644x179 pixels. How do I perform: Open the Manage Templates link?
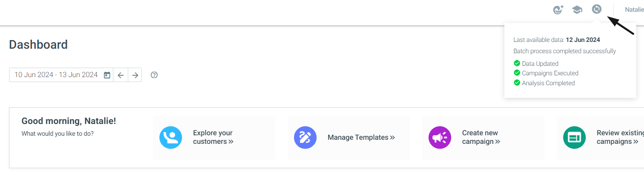click(x=361, y=137)
